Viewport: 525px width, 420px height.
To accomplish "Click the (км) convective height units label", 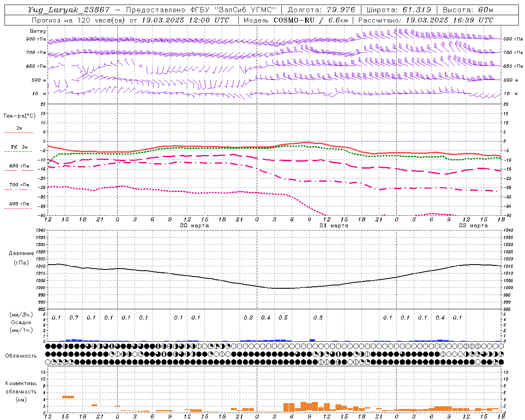I will tap(21, 399).
